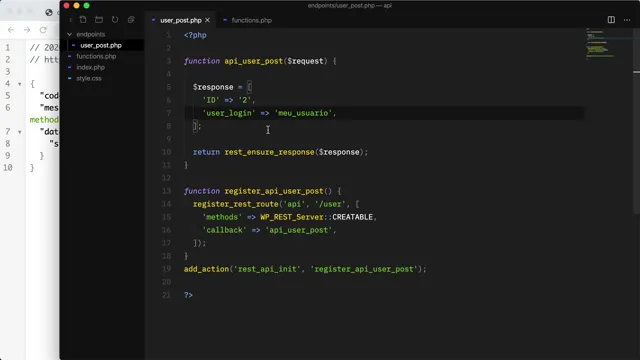Click line number 20 in the editor gutter
This screenshot has height=360, width=640.
coord(166,282)
